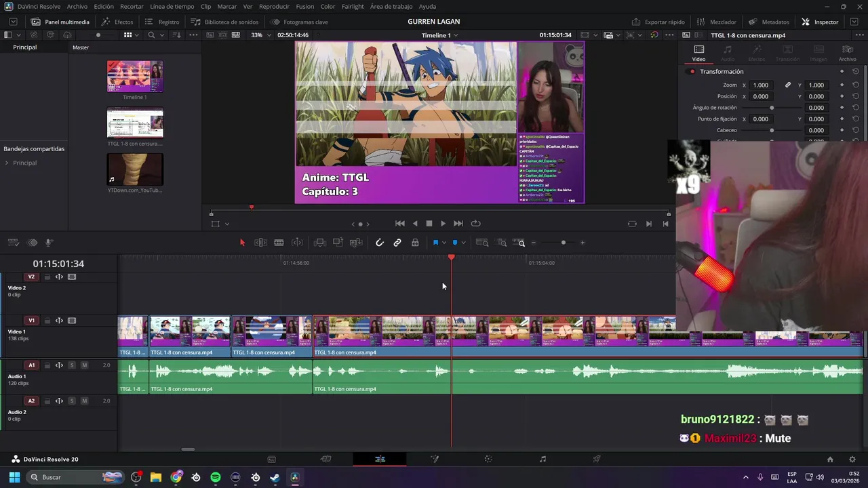This screenshot has width=868, height=488.
Task: Select the arrow Selection mode tool
Action: (242, 243)
